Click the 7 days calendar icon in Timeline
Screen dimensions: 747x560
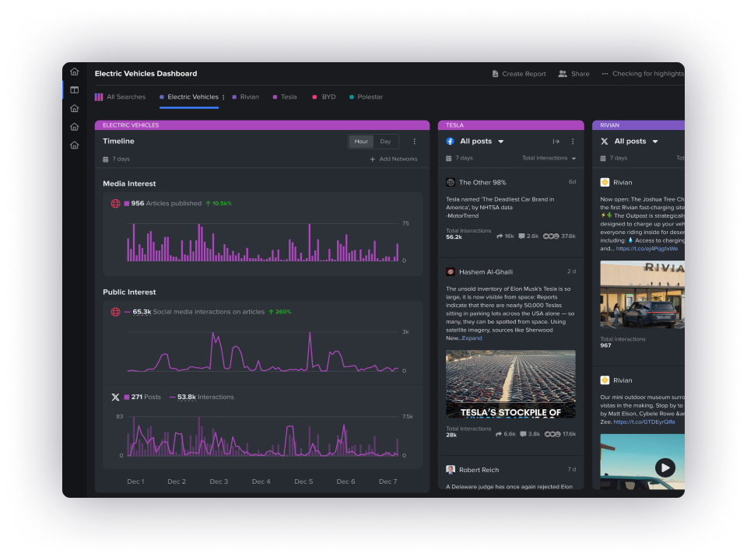point(106,159)
